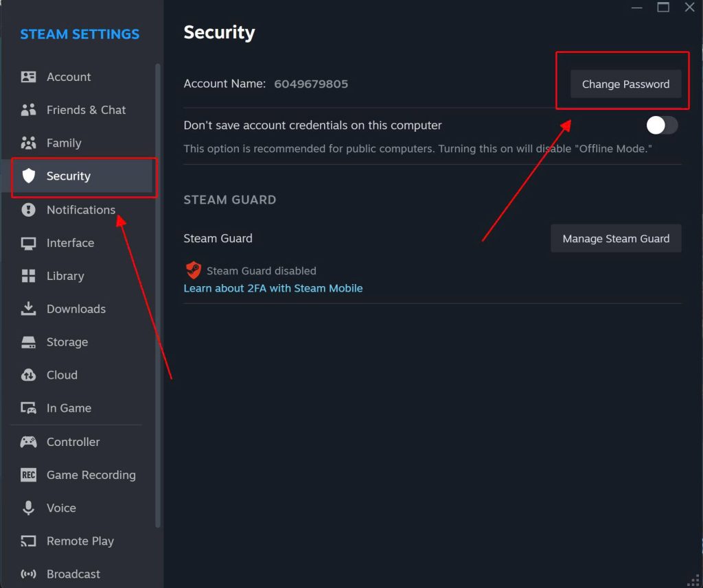
Task: Click the Manage Steam Guard button
Action: [x=616, y=239]
